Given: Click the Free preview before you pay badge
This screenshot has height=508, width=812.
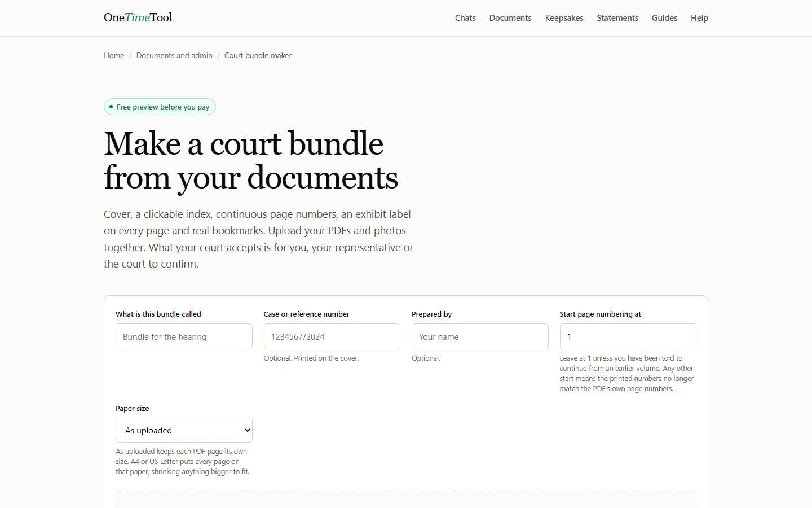Looking at the screenshot, I should click(x=160, y=107).
